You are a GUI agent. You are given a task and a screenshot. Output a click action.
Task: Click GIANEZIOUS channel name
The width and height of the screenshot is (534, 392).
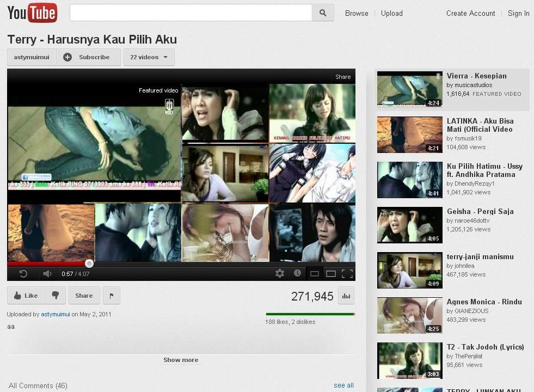tap(471, 311)
